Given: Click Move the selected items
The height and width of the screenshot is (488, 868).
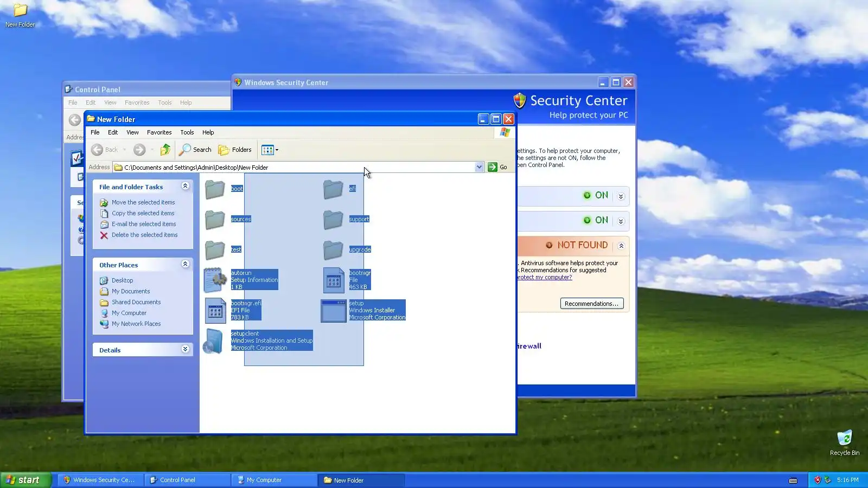Looking at the screenshot, I should pos(143,202).
